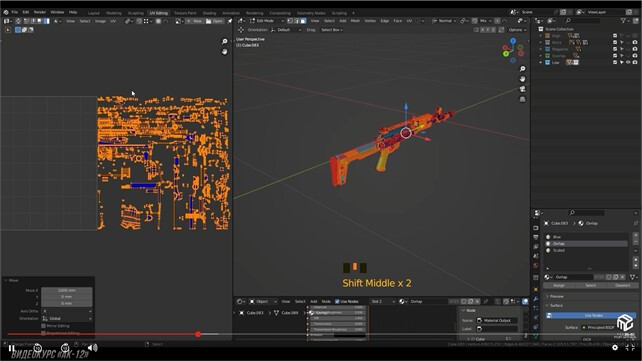Select the Blue material slot

[x=586, y=237]
